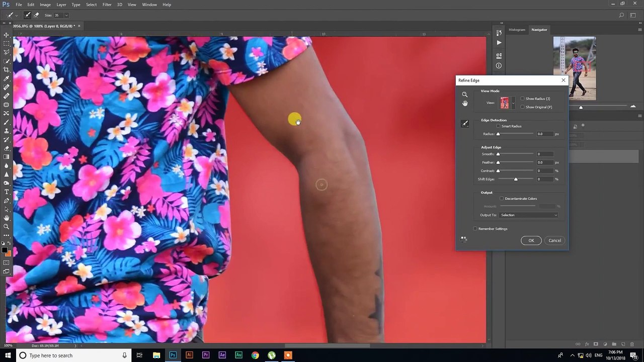The width and height of the screenshot is (644, 362).
Task: Open Adobe Illustrator from the taskbar
Action: coord(189,355)
